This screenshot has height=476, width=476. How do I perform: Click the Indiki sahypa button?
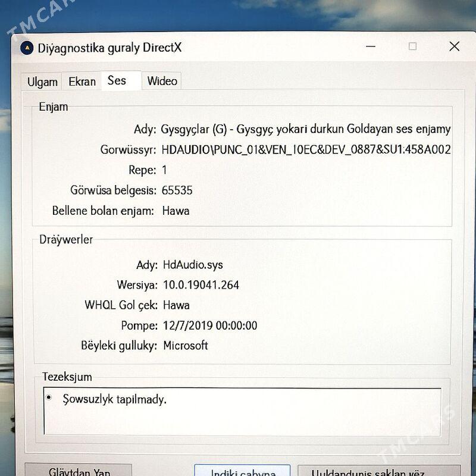point(242,471)
